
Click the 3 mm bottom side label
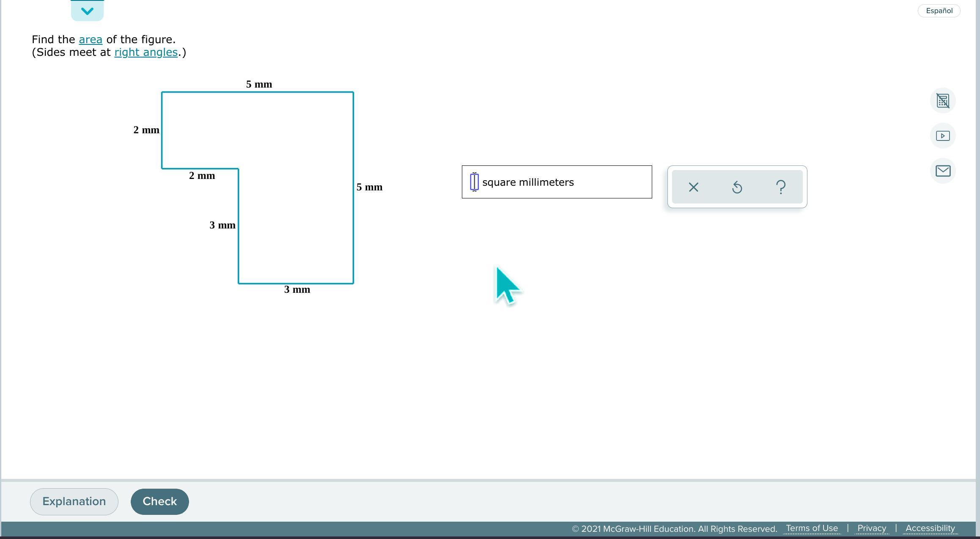tap(297, 289)
